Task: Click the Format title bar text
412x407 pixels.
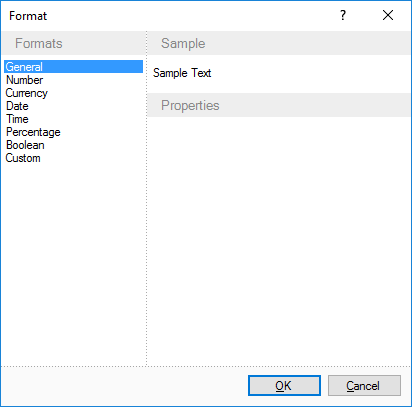Action: coord(28,16)
